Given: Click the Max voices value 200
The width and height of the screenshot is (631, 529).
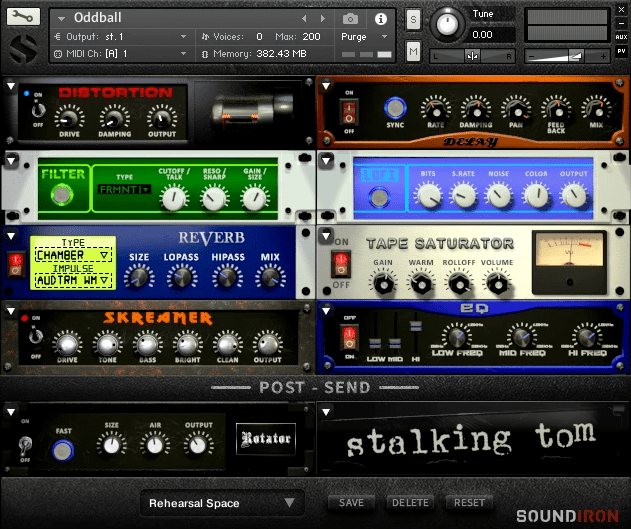Looking at the screenshot, I should point(311,37).
